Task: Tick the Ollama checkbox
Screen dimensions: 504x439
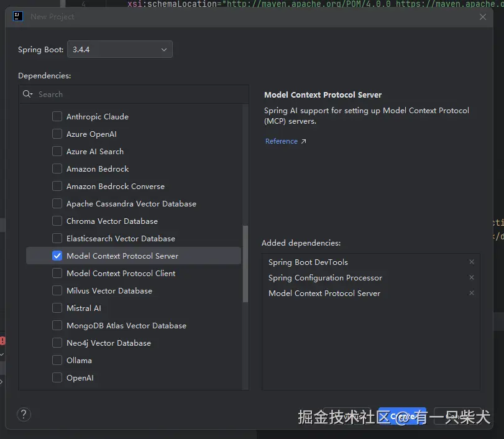Action: coord(57,360)
